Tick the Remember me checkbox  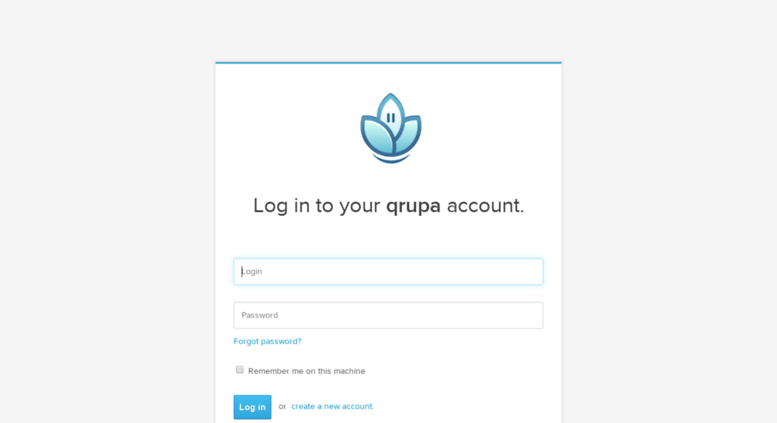coord(240,370)
